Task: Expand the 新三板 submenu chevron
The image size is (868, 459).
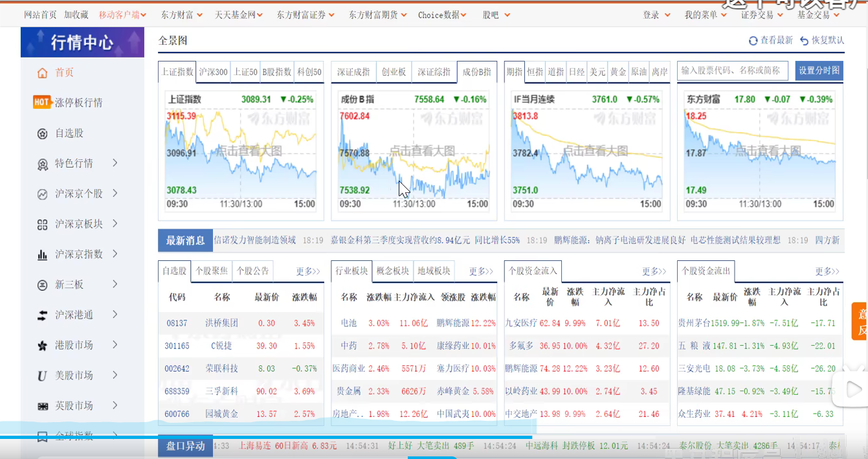Action: pos(115,284)
